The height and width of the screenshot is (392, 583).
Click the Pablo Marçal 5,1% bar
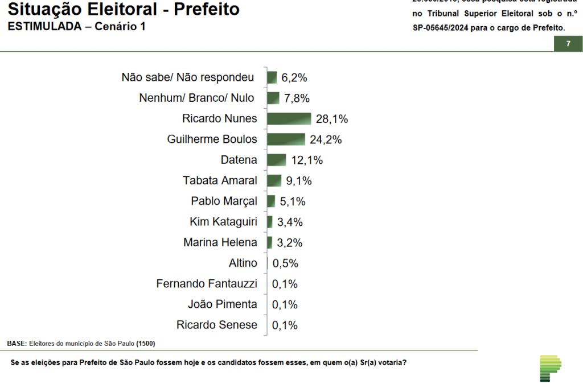pyautogui.click(x=271, y=201)
